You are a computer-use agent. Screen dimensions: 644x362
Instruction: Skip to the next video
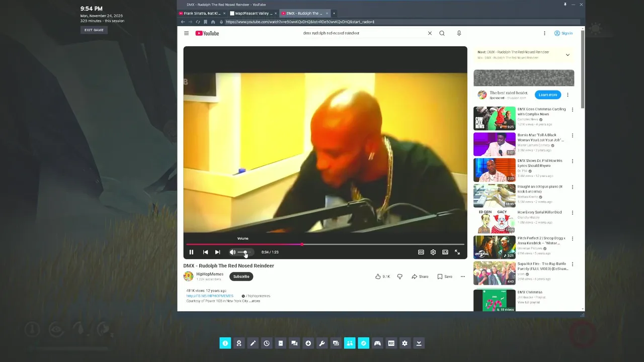(217, 252)
